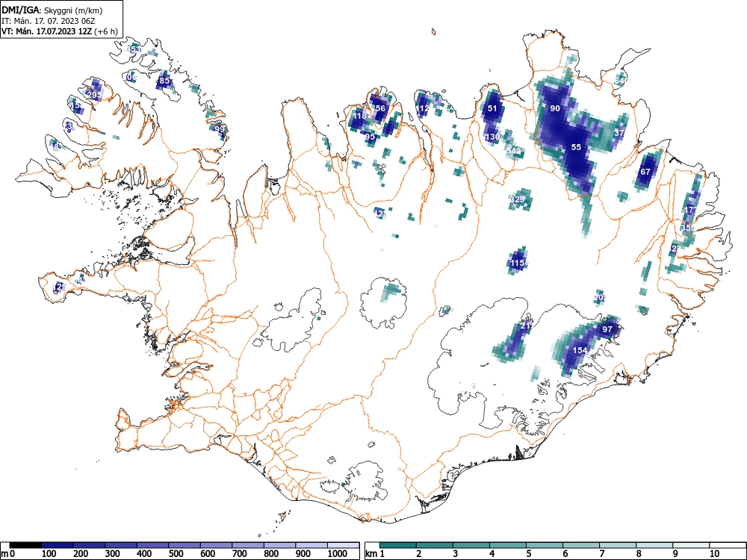Select the map label '85' in the Westfjords
Screen dimensions: 747x560
tap(164, 81)
